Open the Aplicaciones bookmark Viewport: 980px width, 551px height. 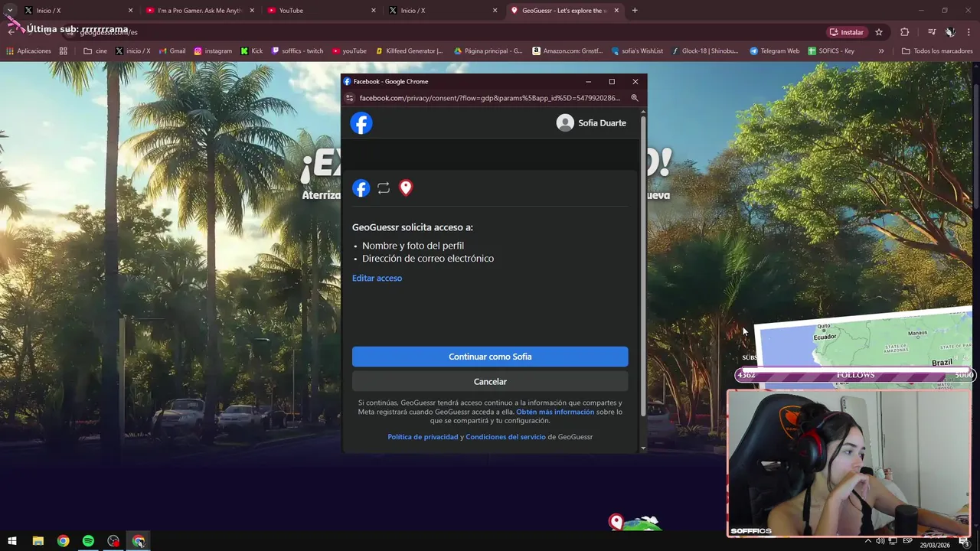pyautogui.click(x=28, y=51)
